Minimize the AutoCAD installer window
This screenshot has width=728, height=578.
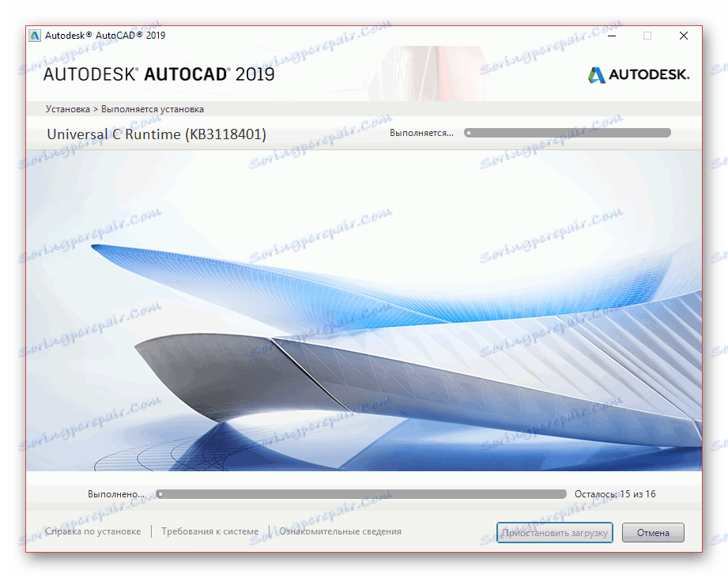pyautogui.click(x=612, y=36)
